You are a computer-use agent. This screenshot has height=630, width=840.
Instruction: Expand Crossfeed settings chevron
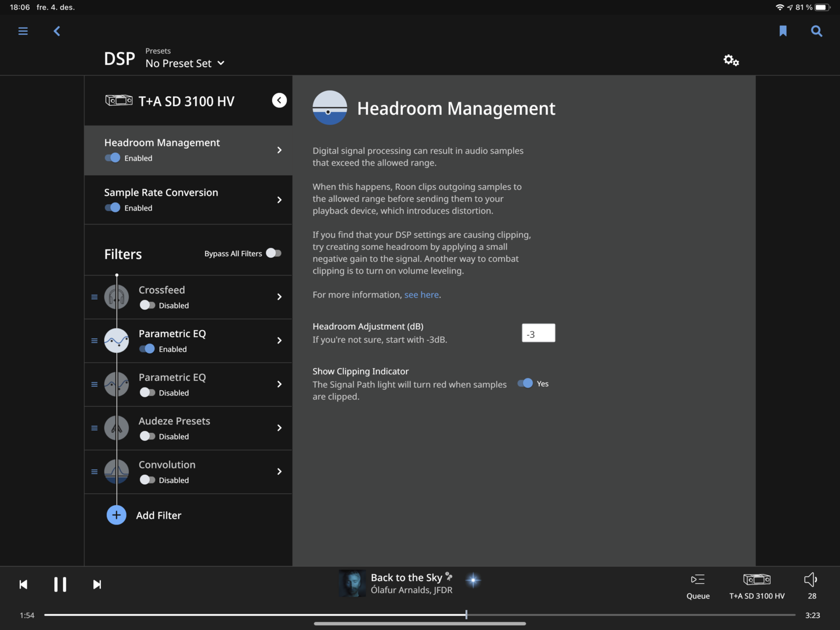tap(279, 297)
